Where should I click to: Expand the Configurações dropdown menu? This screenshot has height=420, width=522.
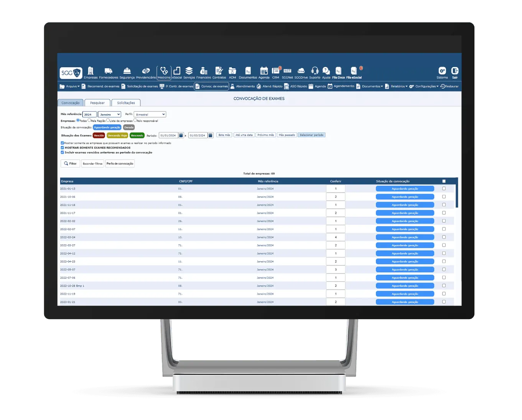(x=424, y=86)
